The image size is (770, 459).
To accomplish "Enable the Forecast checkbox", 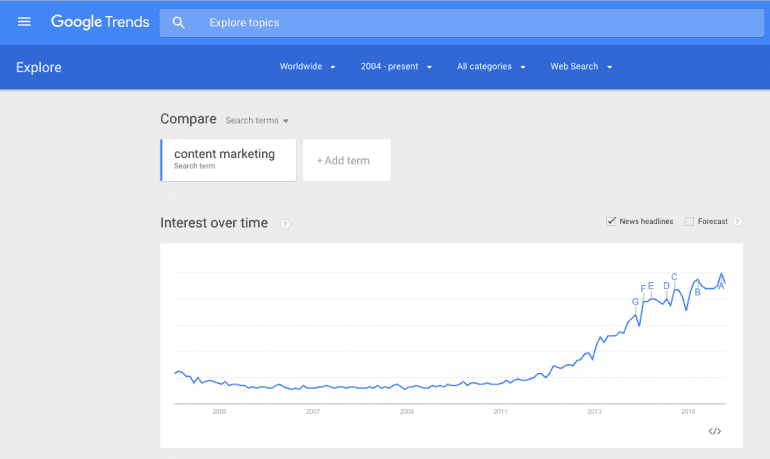I will [689, 221].
